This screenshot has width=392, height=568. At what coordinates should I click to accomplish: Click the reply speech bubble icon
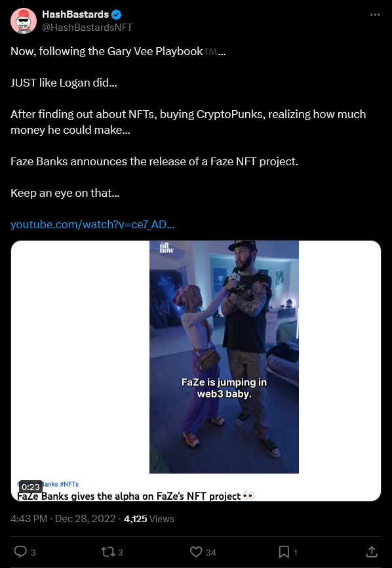click(x=20, y=552)
